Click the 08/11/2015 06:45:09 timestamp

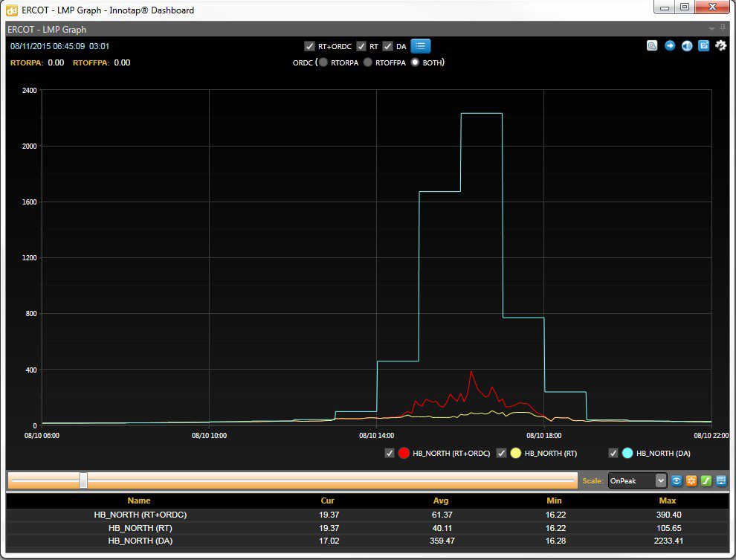pyautogui.click(x=48, y=46)
